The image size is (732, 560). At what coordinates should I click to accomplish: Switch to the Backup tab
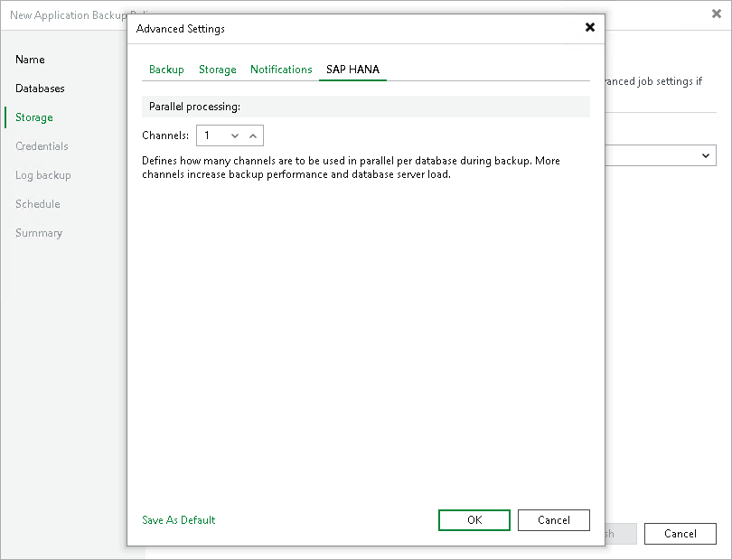click(165, 69)
